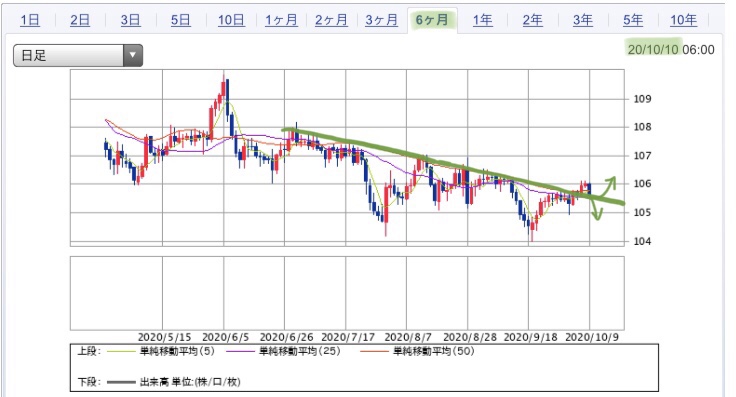Image resolution: width=736 pixels, height=397 pixels.
Task: Click the 2020/6/26 date axis label
Action: pos(286,337)
